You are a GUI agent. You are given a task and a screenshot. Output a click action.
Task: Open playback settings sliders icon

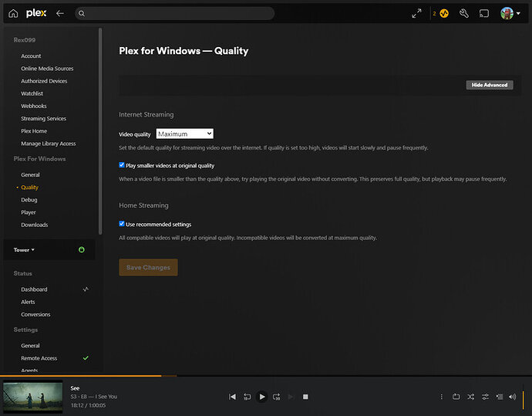(x=485, y=397)
